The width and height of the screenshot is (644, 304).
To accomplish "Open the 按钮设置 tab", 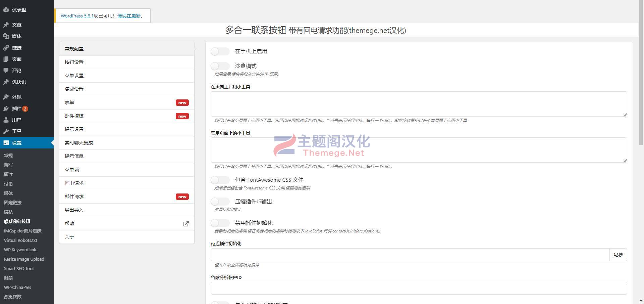I will [127, 62].
